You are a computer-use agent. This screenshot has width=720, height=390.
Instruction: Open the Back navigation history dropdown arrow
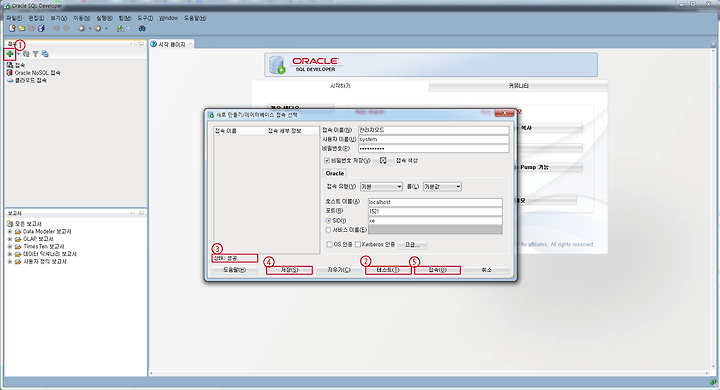pyautogui.click(x=90, y=28)
